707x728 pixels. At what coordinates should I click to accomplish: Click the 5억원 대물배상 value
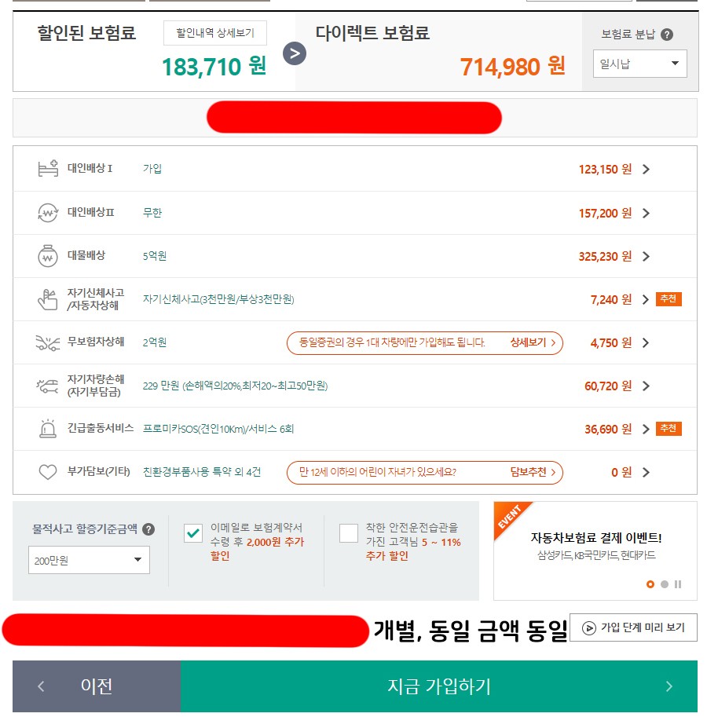[x=155, y=256]
